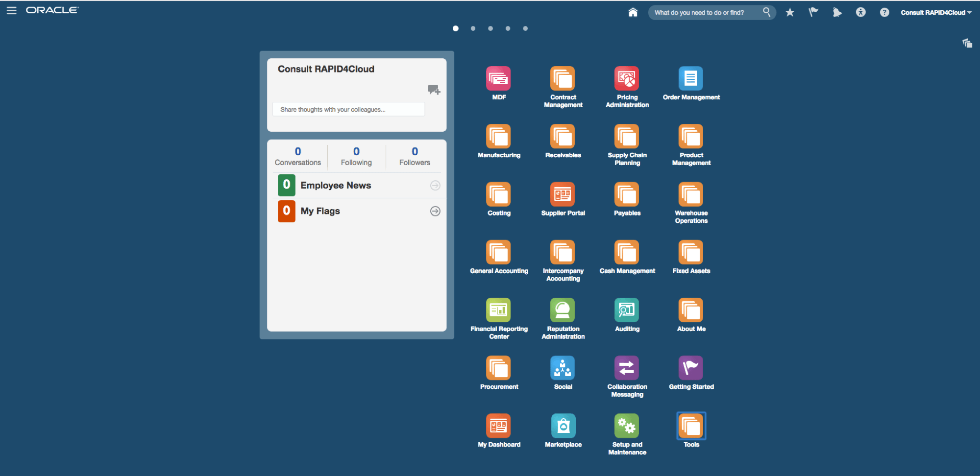Open the hamburger navigator menu
980x476 pixels.
coord(12,10)
